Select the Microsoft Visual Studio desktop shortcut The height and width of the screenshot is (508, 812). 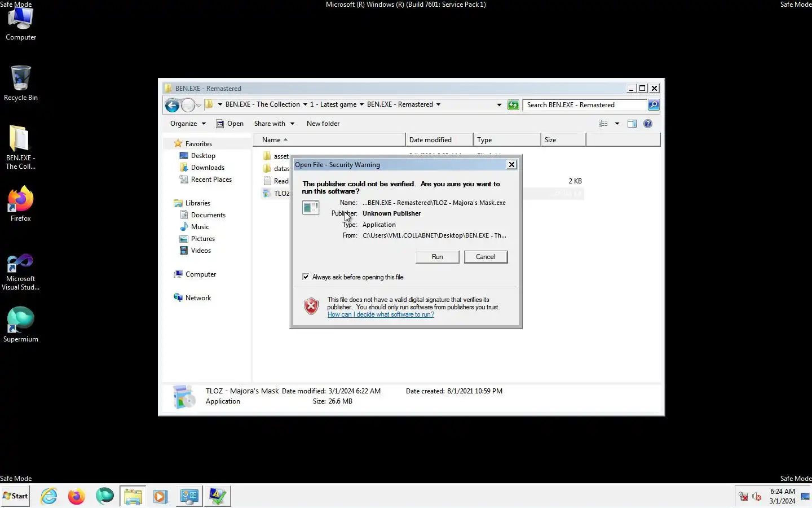click(x=20, y=272)
